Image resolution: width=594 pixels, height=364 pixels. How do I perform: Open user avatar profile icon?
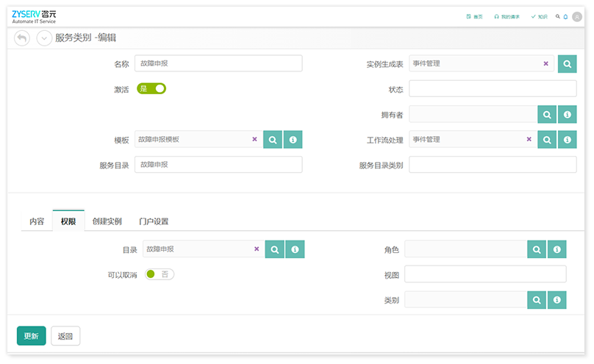click(577, 17)
